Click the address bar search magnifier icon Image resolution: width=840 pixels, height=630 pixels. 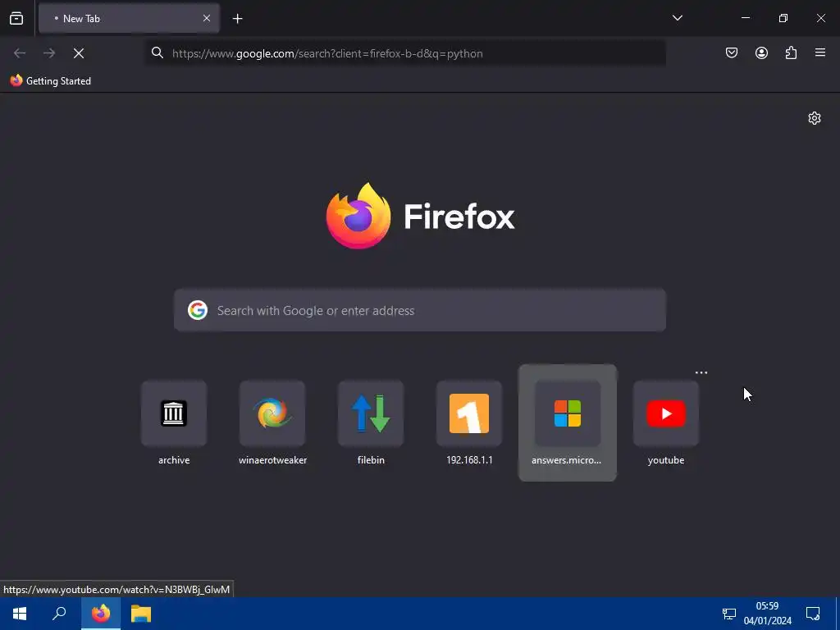pos(157,52)
